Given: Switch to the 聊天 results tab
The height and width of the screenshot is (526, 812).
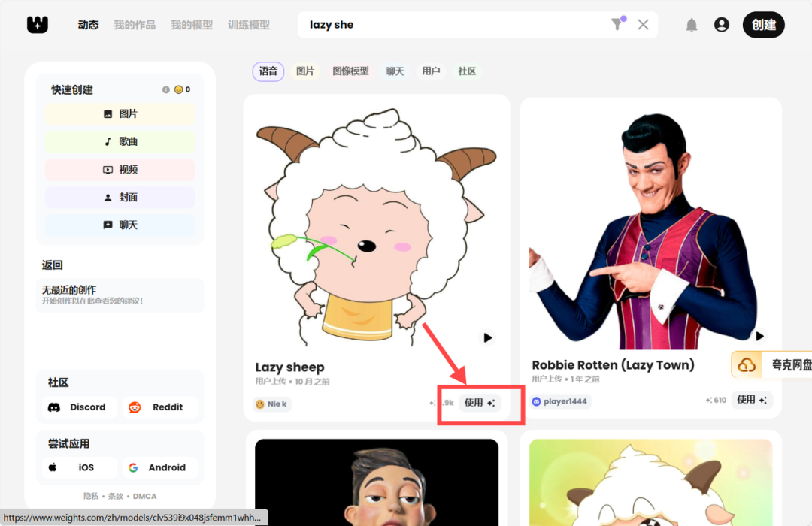Looking at the screenshot, I should click(395, 71).
